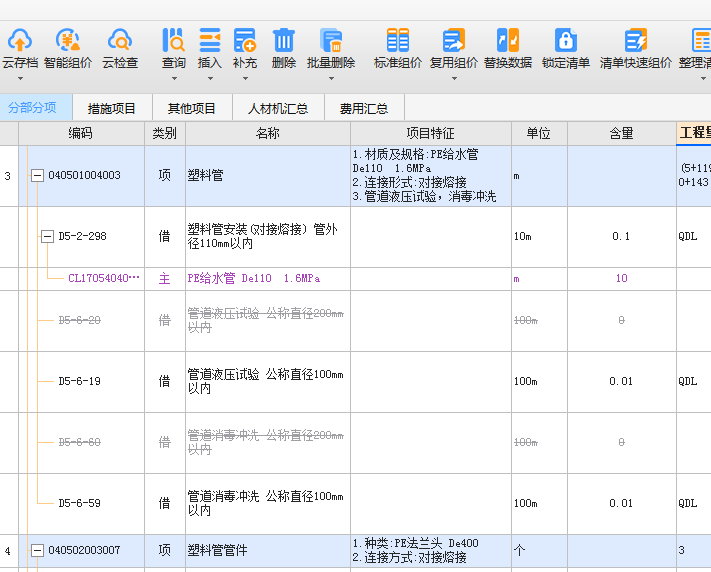The width and height of the screenshot is (711, 572).
Task: Click the 插入 insert icon
Action: pos(209,40)
